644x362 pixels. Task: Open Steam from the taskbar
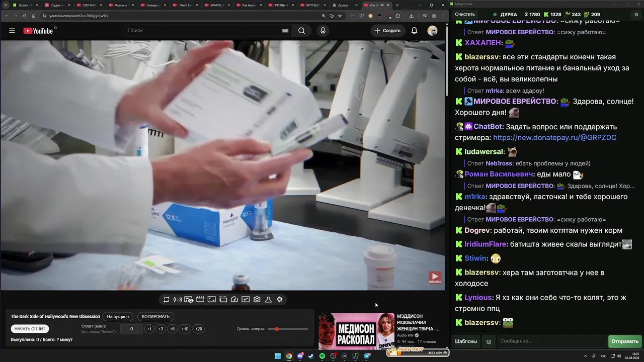311,356
